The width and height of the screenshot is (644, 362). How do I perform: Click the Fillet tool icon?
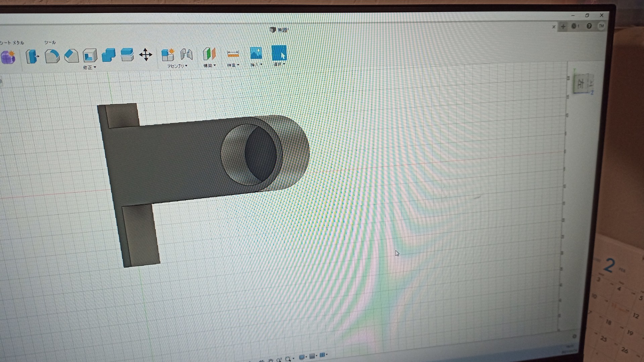[x=52, y=56]
